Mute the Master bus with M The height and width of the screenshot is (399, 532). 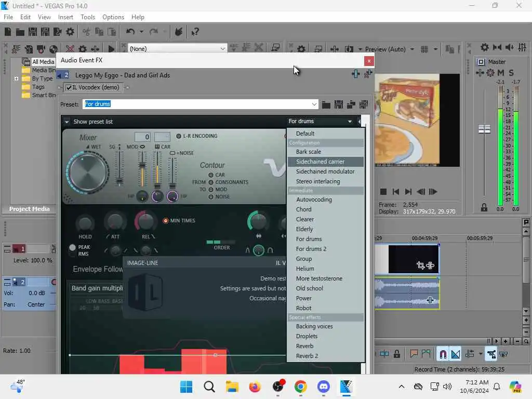point(501,73)
